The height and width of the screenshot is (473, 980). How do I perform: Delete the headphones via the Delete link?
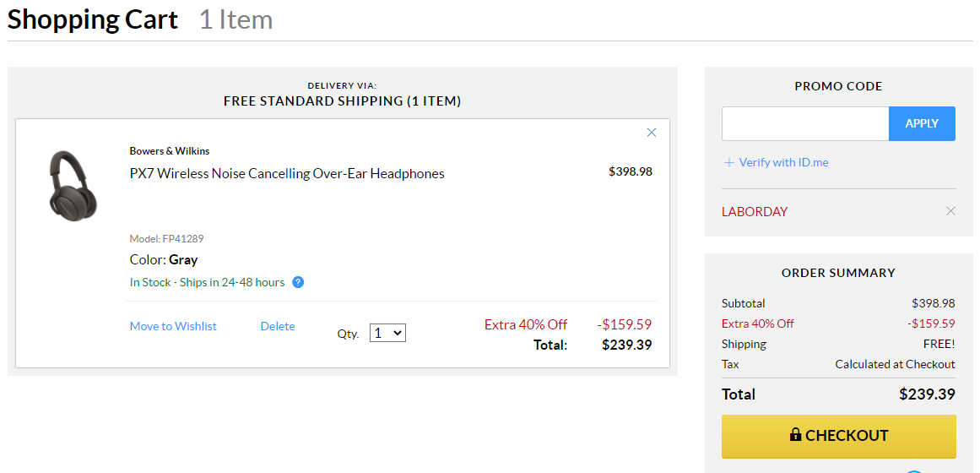coord(278,326)
